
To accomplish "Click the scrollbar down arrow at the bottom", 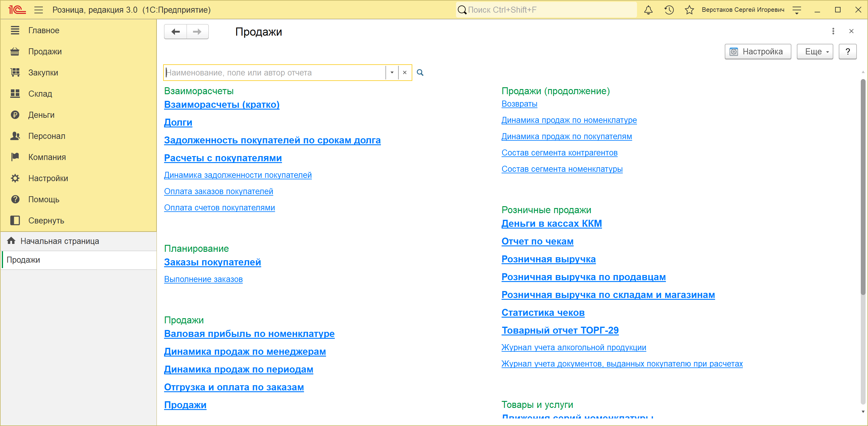I will point(863,412).
